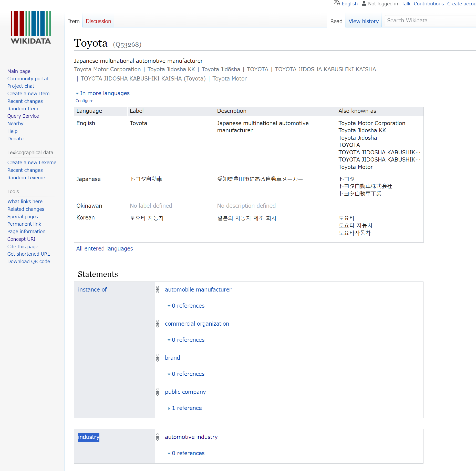The width and height of the screenshot is (476, 471).
Task: Open the Nearby link
Action: [15, 123]
